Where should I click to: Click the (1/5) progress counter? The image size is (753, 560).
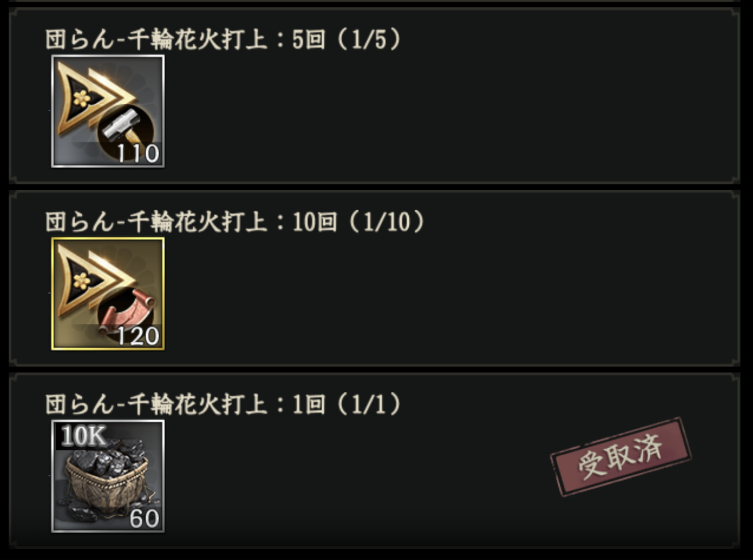point(369,39)
